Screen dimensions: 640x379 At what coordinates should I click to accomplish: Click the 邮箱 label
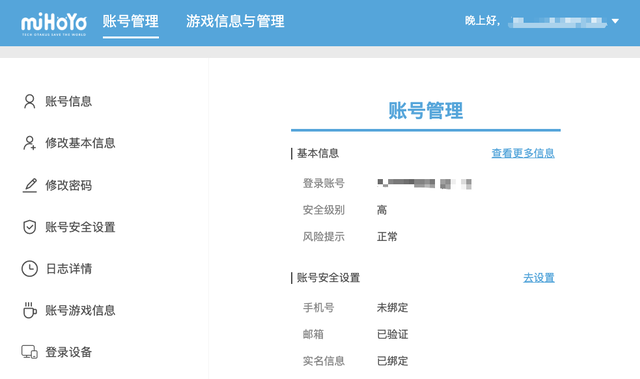(x=313, y=335)
